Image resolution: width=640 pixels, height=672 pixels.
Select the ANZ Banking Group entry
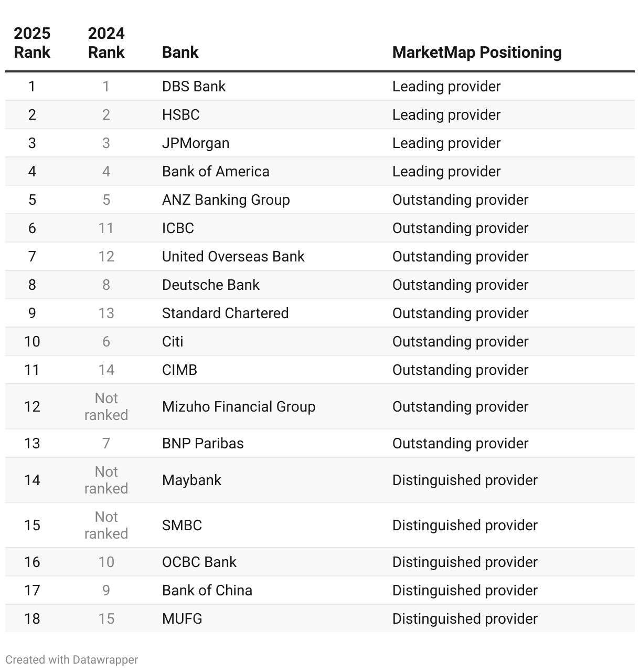(x=226, y=200)
